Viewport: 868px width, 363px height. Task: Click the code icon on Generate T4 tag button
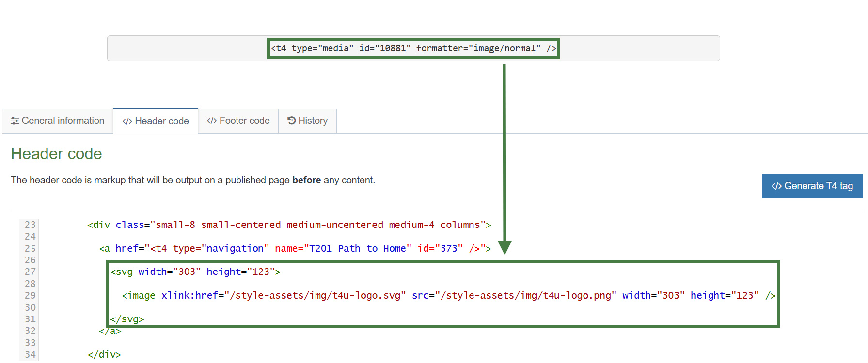click(x=776, y=186)
